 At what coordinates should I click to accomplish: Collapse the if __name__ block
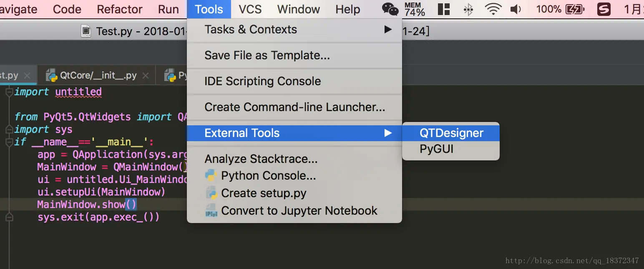[x=9, y=142]
